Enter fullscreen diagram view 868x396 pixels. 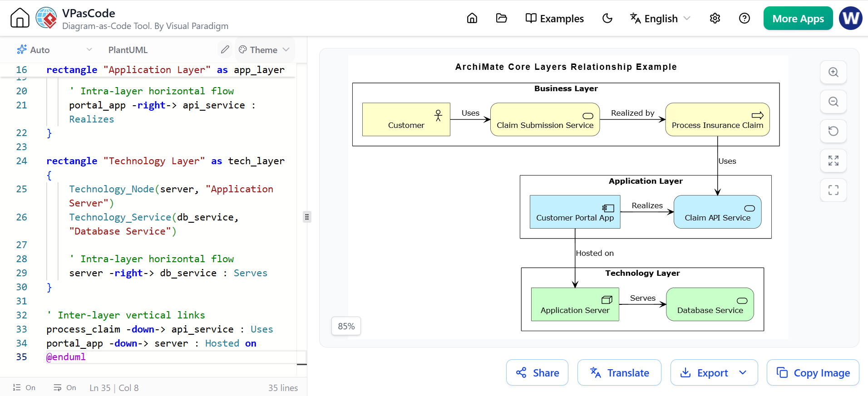pos(833,190)
